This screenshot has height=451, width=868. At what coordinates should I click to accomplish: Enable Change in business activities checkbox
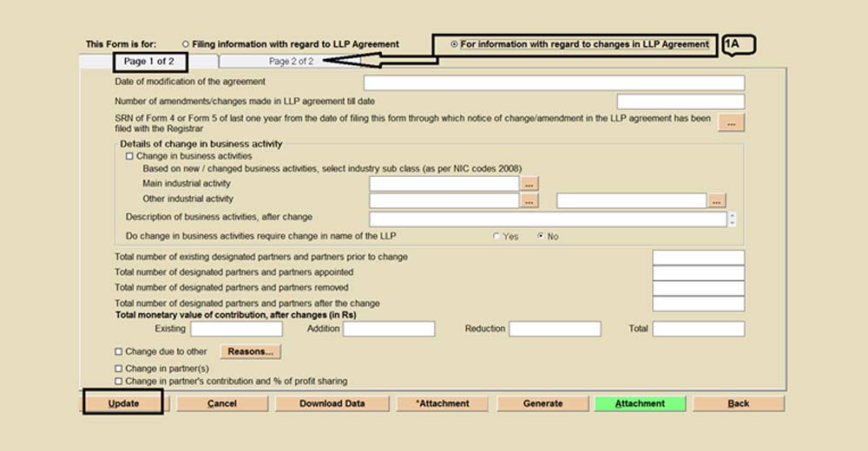[130, 156]
